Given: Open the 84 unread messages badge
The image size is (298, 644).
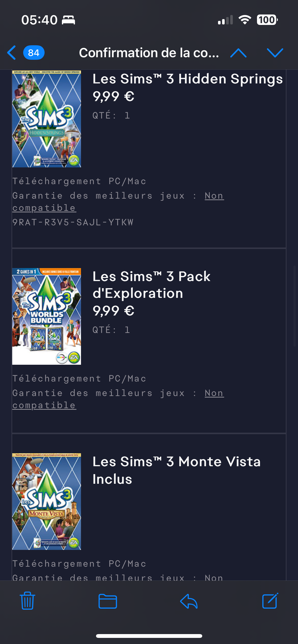Looking at the screenshot, I should (34, 53).
